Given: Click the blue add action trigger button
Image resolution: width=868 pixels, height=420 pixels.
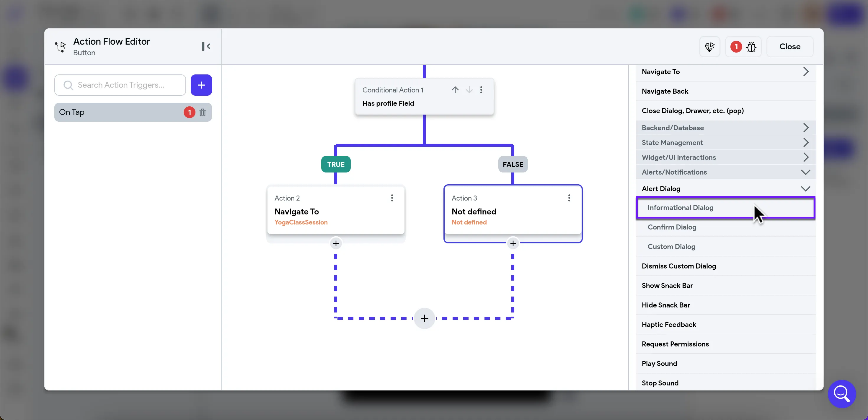Looking at the screenshot, I should pyautogui.click(x=201, y=85).
